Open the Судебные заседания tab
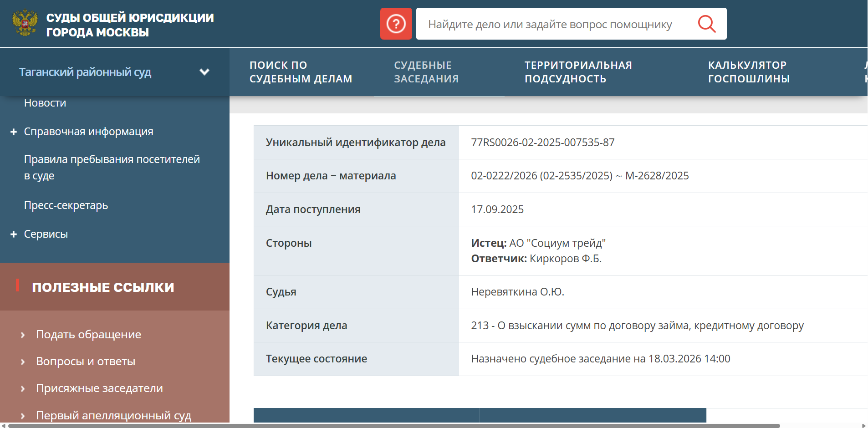The image size is (868, 428). point(426,72)
